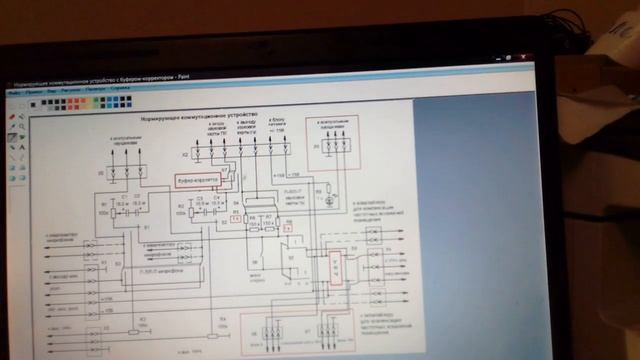The image size is (640, 360).
Task: Open the Рисунок menu
Action: click(x=71, y=90)
